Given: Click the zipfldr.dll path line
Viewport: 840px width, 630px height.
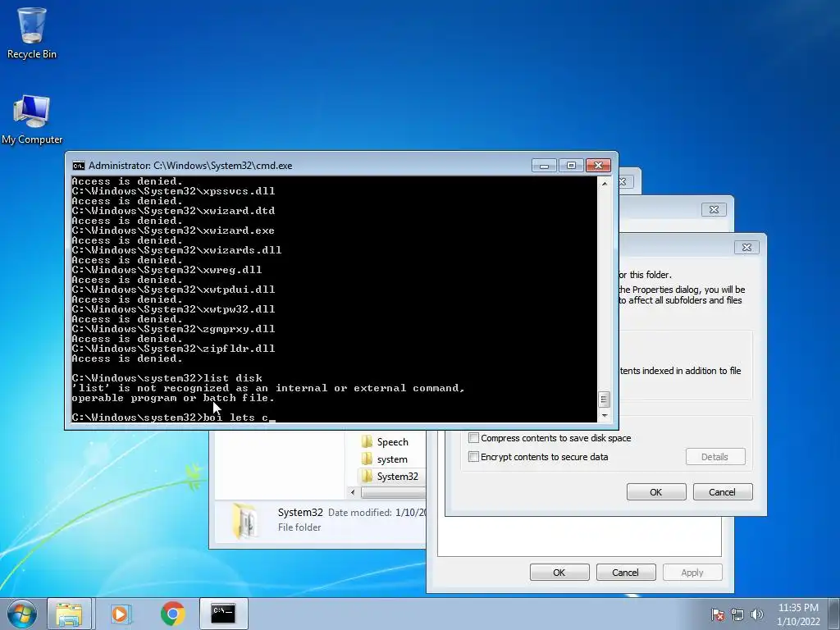Looking at the screenshot, I should 173,348.
